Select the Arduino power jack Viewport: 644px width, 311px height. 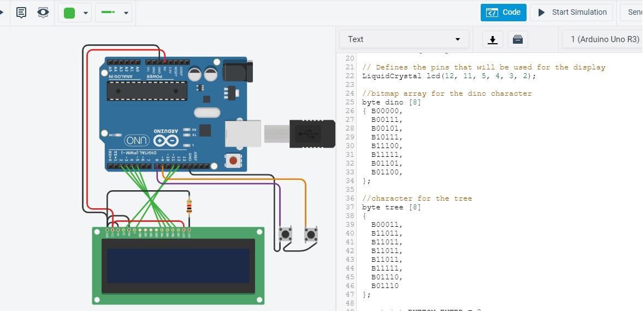237,71
